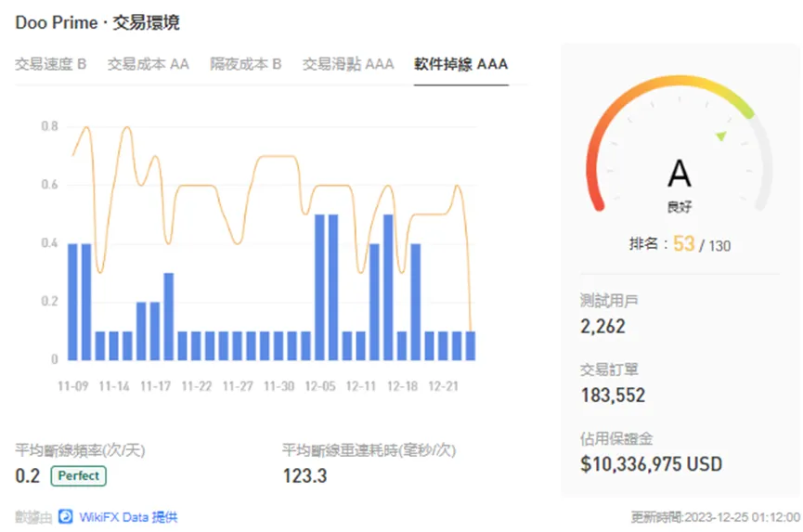Image resolution: width=803 pixels, height=532 pixels.
Task: Open the 交易成本 AA tab
Action: [148, 64]
